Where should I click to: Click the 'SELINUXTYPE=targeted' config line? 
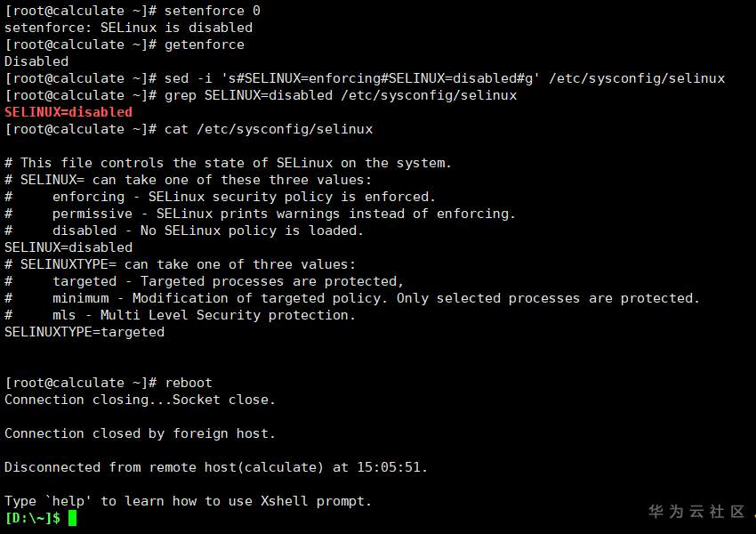click(x=84, y=332)
